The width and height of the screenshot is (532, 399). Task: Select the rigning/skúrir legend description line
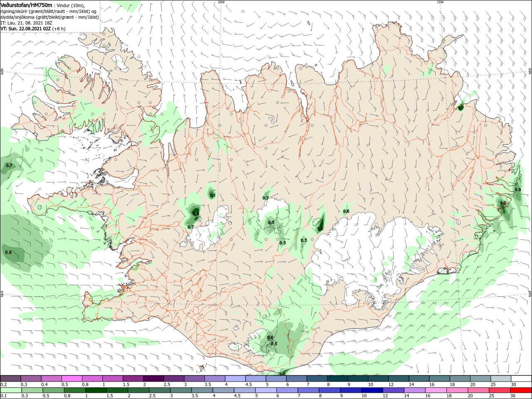(49, 11)
